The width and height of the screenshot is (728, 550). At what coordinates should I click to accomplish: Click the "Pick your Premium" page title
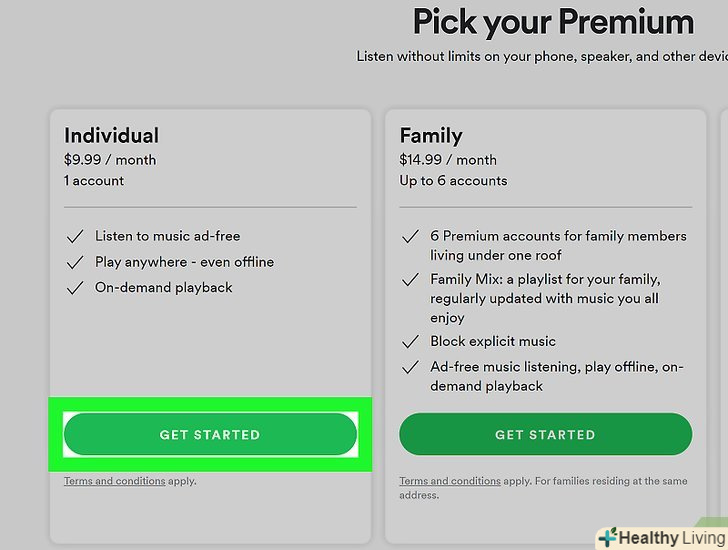553,21
